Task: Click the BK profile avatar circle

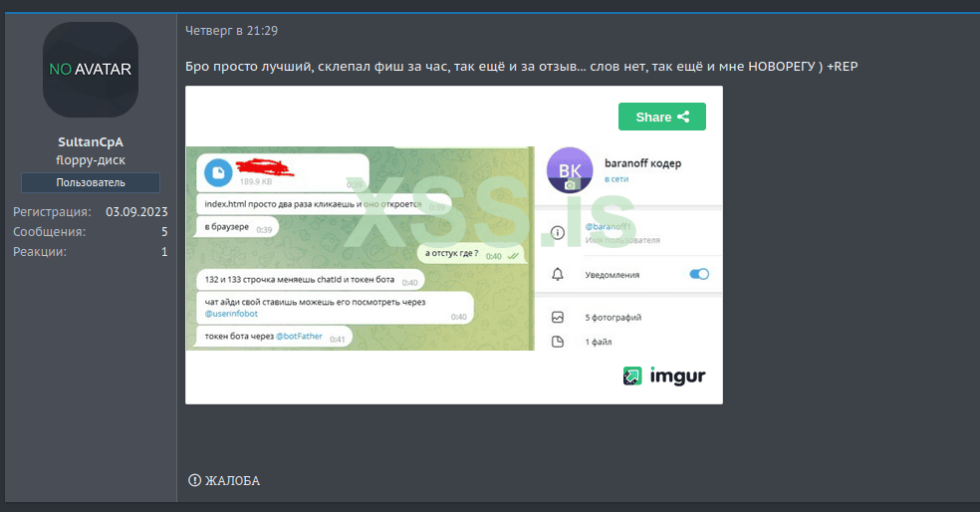Action: pyautogui.click(x=570, y=170)
